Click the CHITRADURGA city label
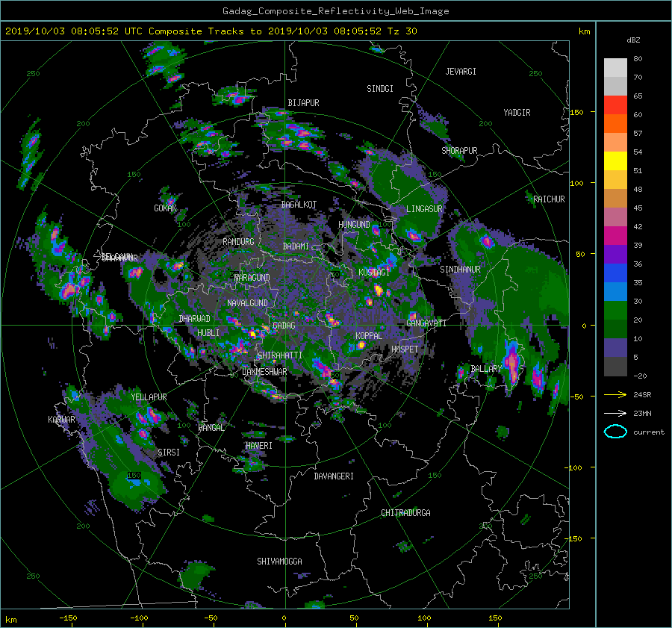Screen dimensions: 672x628 405,513
